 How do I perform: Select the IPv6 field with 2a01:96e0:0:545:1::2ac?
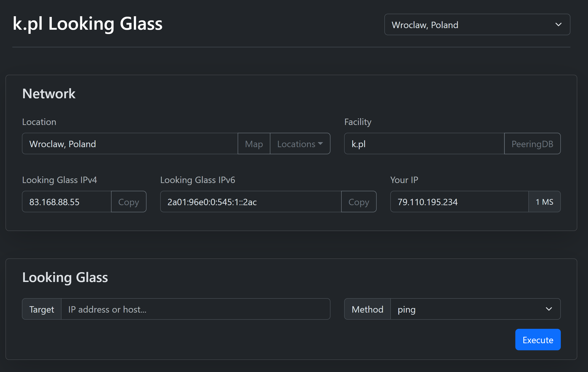pyautogui.click(x=250, y=202)
